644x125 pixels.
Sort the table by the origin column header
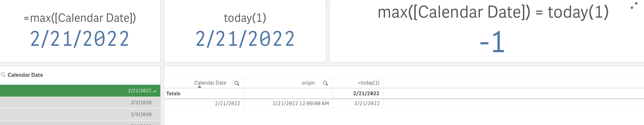[x=308, y=83]
